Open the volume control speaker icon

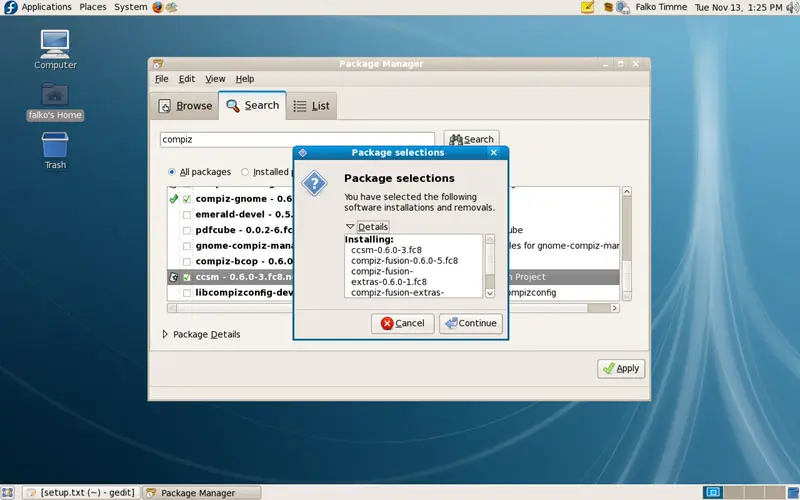pyautogui.click(x=792, y=7)
